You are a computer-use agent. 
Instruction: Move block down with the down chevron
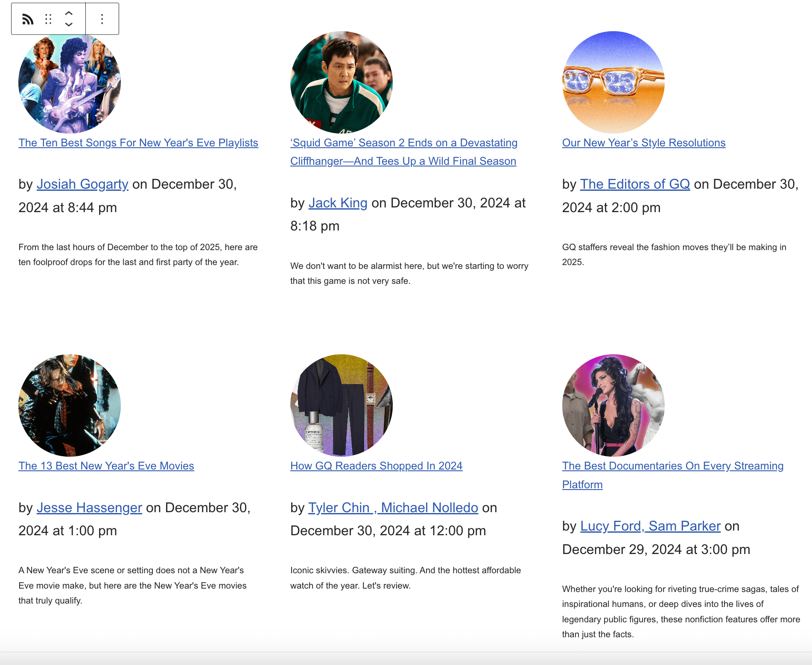[69, 25]
